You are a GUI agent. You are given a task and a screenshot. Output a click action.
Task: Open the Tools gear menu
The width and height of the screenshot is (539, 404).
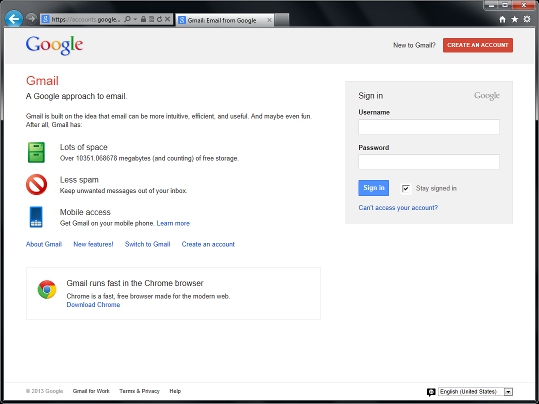pyautogui.click(x=527, y=19)
